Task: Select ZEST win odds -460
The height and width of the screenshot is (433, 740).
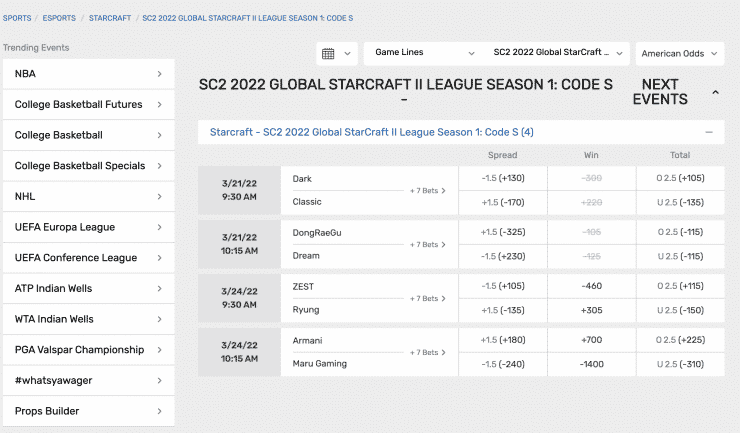Action: coord(591,286)
